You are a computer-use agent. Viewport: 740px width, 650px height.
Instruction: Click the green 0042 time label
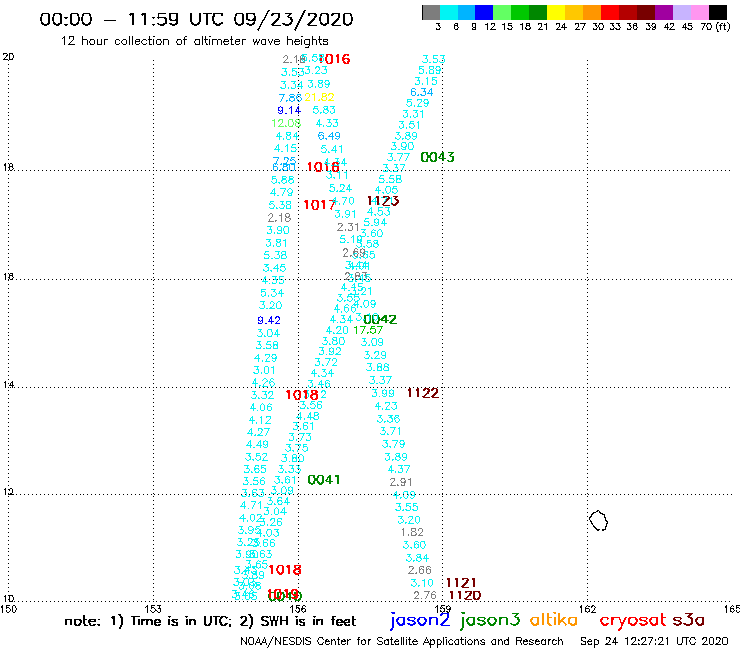(380, 320)
